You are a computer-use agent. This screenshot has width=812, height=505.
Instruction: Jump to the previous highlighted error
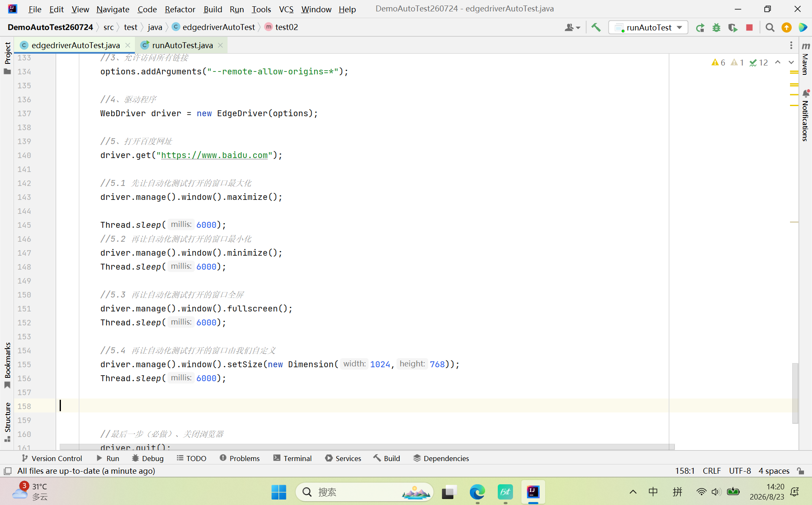point(778,63)
